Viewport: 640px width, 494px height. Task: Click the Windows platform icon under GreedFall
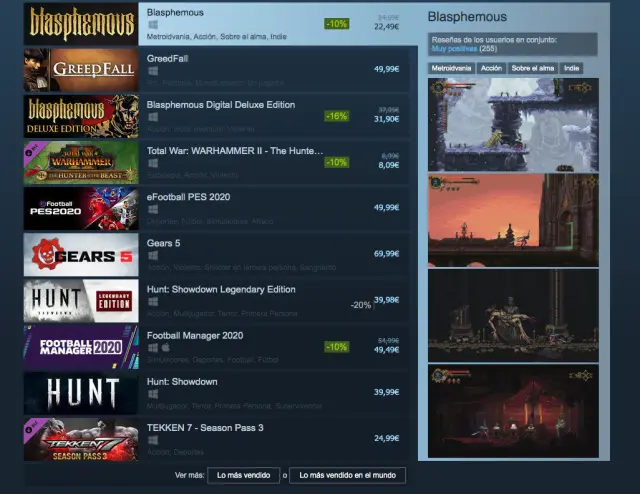coord(153,71)
